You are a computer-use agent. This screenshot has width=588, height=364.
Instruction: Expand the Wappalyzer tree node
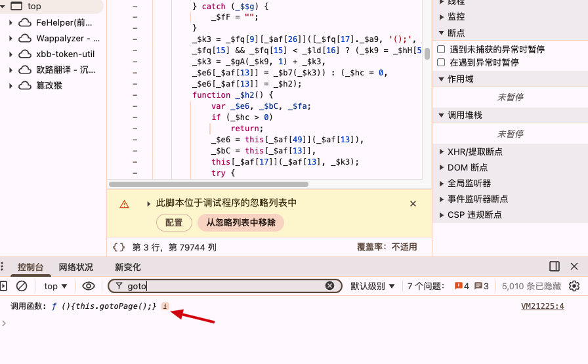pos(10,39)
